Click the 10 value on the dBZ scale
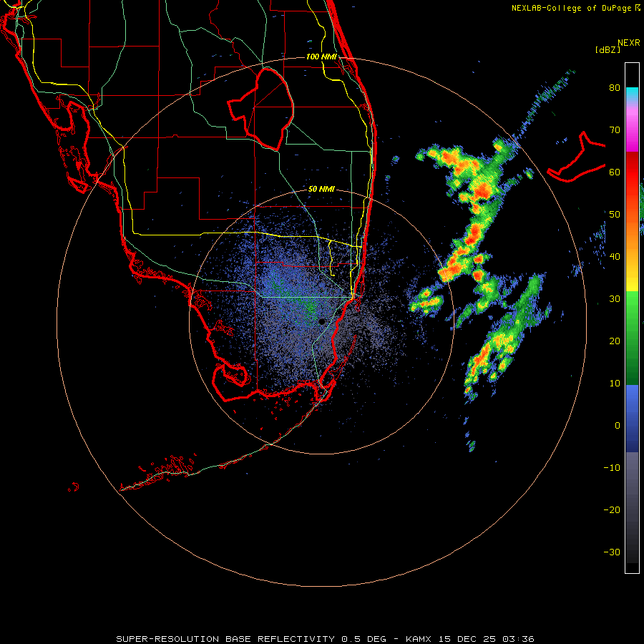644x644 pixels. pos(615,384)
